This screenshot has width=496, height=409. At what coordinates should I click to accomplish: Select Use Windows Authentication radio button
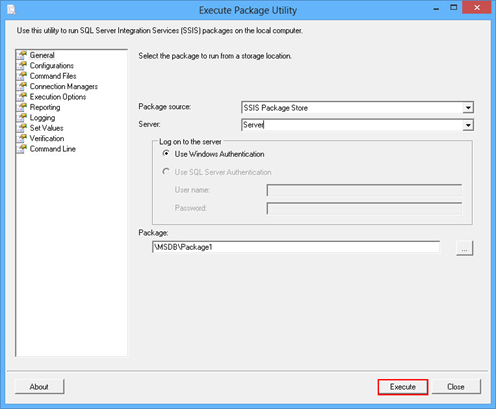166,154
